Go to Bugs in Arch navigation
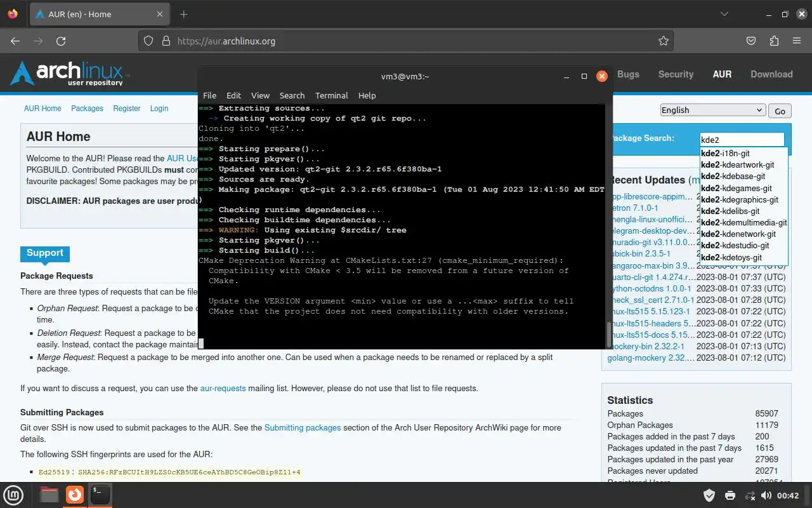The height and width of the screenshot is (508, 812). pyautogui.click(x=628, y=74)
